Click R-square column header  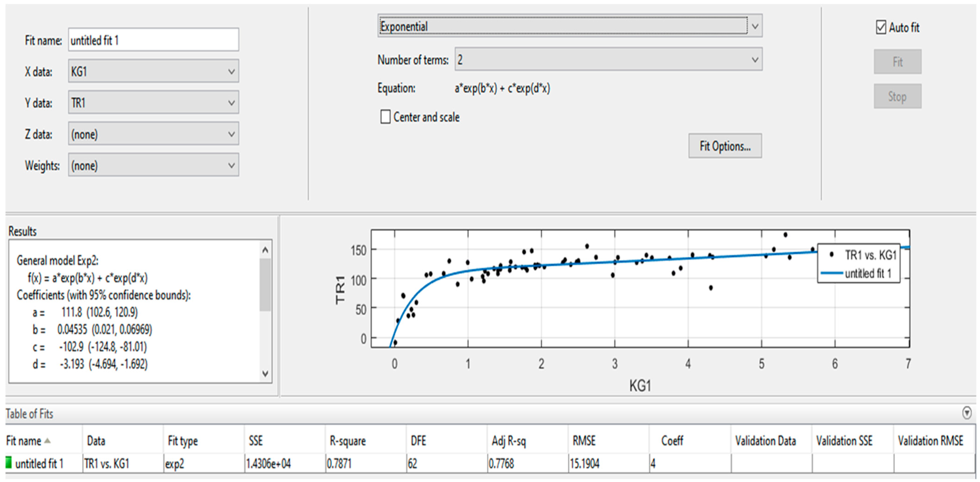347,441
